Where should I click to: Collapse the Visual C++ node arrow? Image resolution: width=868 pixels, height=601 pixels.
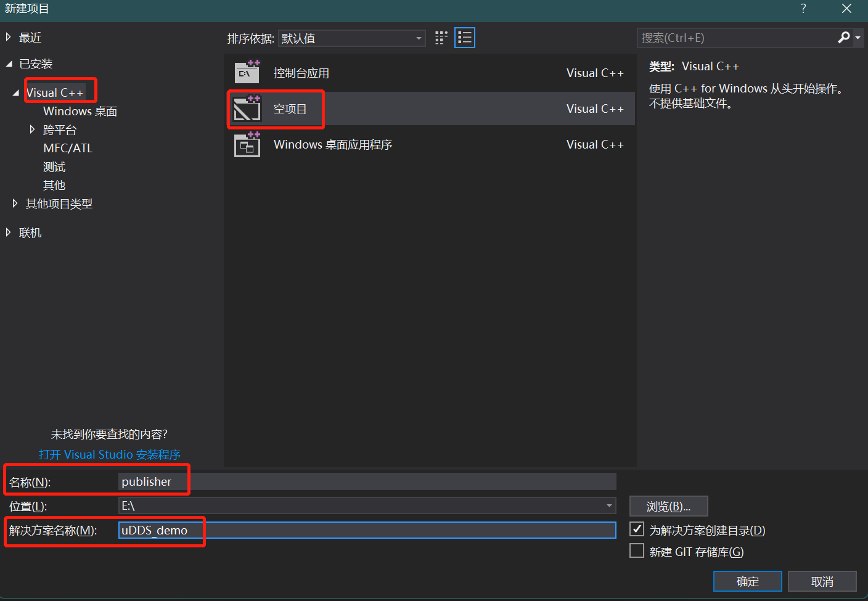[x=15, y=92]
